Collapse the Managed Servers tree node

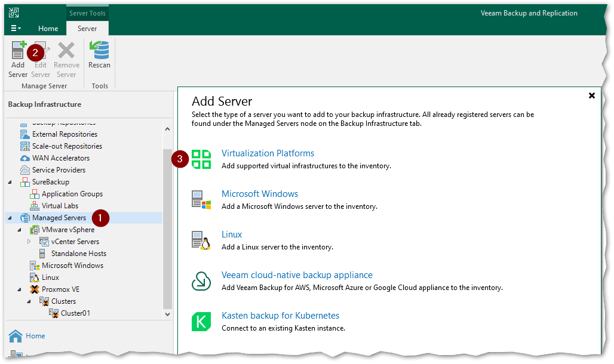[10, 218]
